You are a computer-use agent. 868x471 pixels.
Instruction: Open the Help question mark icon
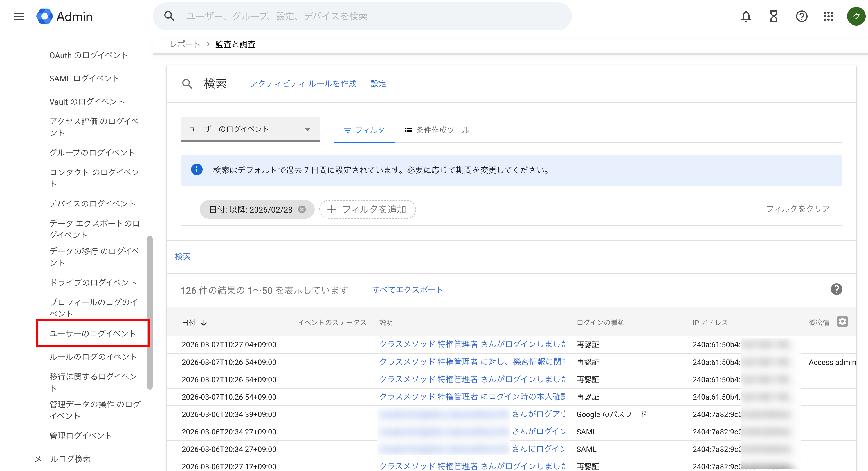[x=802, y=16]
